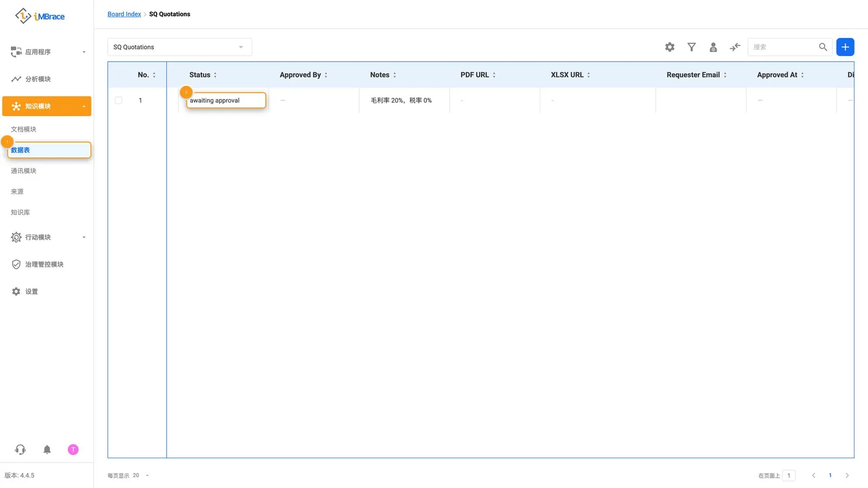The image size is (868, 488).
Task: Add a new record with plus button
Action: (x=845, y=47)
